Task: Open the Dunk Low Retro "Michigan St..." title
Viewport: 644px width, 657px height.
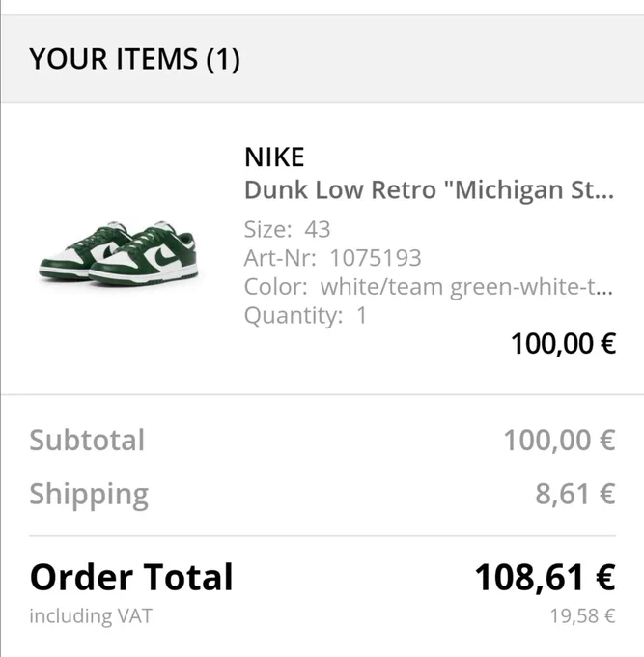Action: click(430, 190)
